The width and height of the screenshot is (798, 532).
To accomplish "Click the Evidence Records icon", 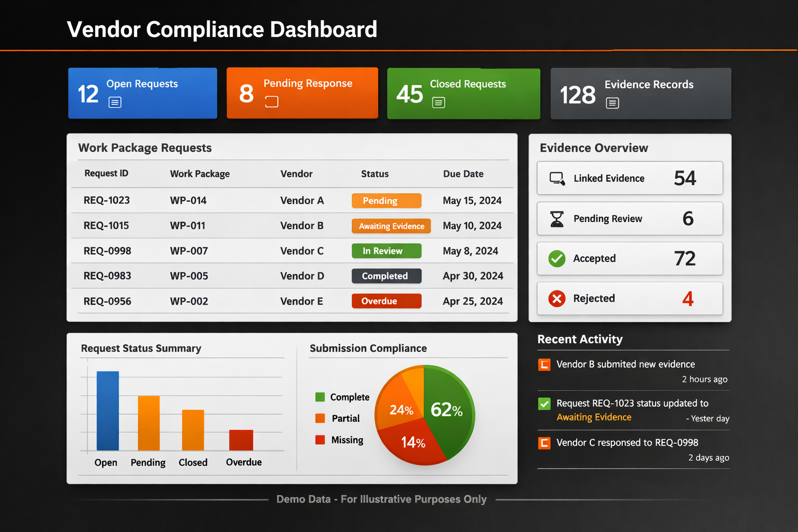I will pyautogui.click(x=613, y=103).
